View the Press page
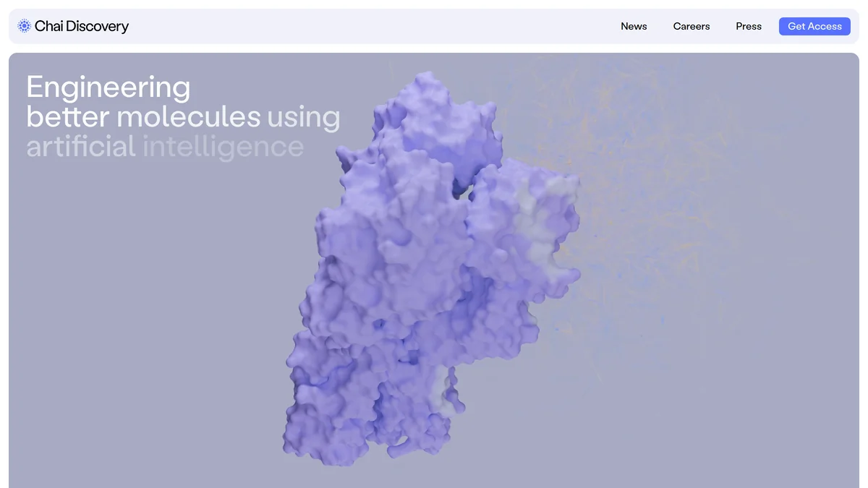 (748, 26)
